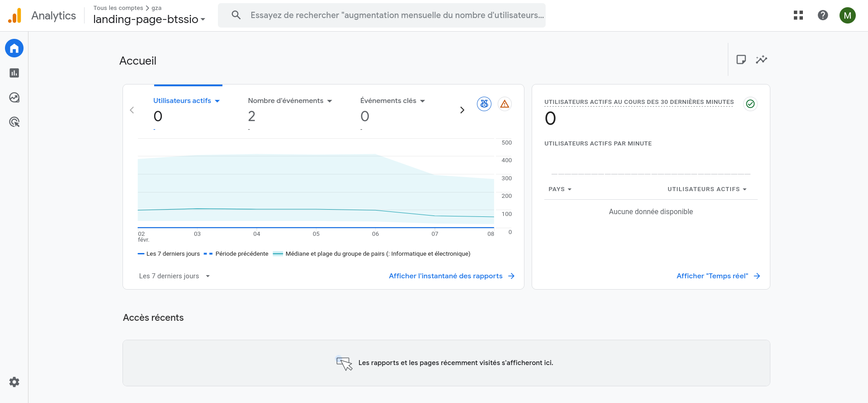Select the Événements clés metric tab
Screen dimensions: 868x403
(x=388, y=101)
